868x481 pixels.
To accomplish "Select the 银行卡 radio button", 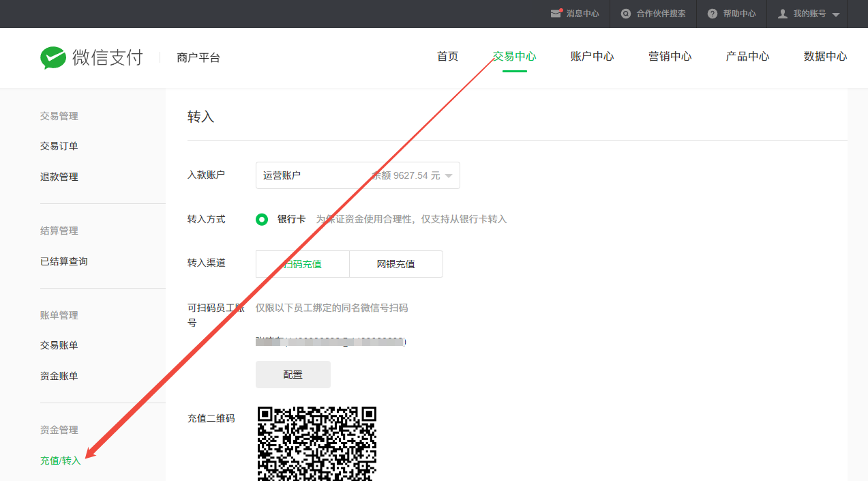I will (x=262, y=220).
